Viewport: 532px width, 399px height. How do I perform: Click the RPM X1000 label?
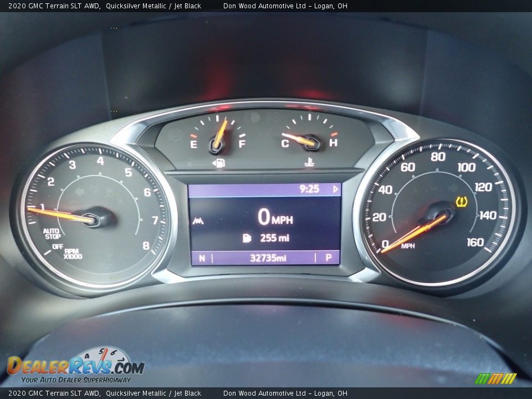tap(73, 254)
